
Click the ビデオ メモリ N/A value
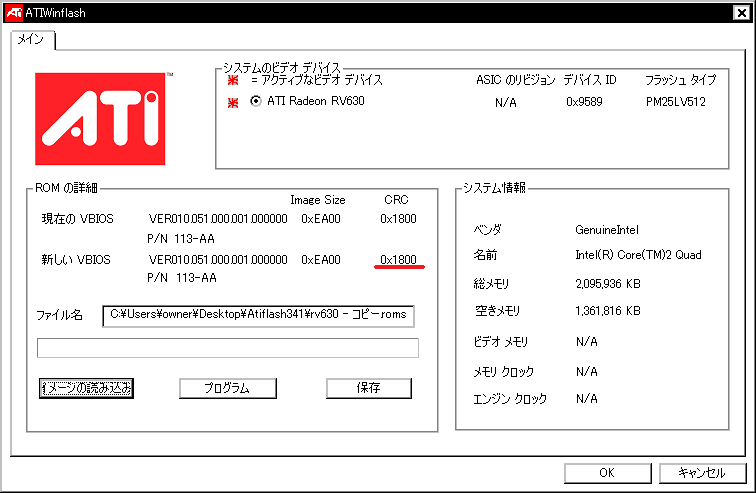pyautogui.click(x=587, y=342)
